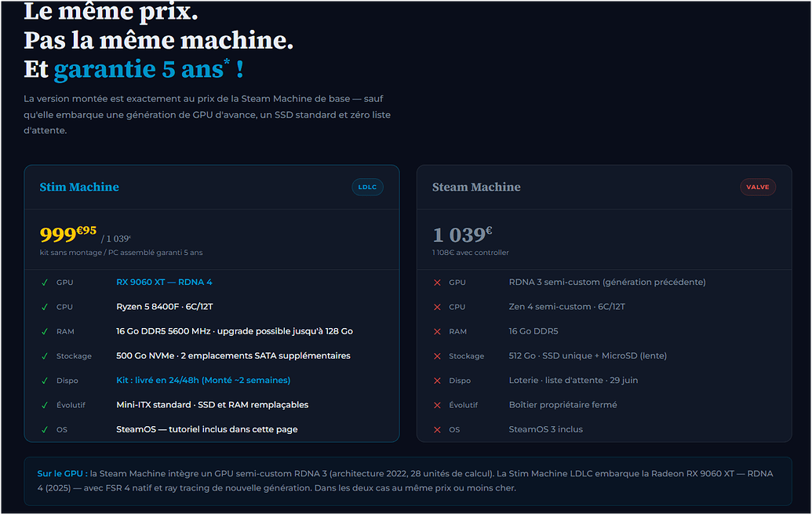Click 'Zen 4 semi-custom · 6C/12T' text
The image size is (812, 514).
pyautogui.click(x=566, y=306)
